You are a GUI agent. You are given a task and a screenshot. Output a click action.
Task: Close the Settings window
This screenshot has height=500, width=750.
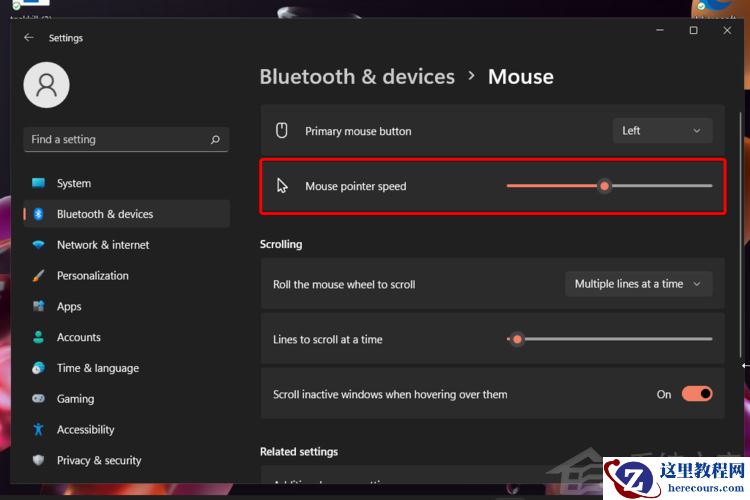coord(727,30)
